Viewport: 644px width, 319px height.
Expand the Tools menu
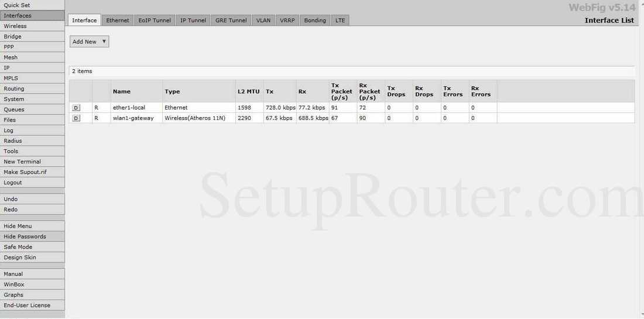pyautogui.click(x=32, y=151)
